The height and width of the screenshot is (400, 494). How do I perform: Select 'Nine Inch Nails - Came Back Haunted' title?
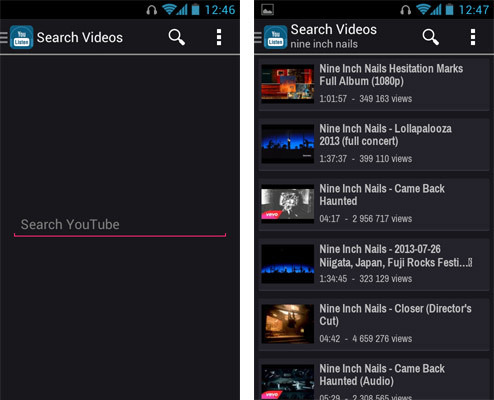(x=382, y=195)
